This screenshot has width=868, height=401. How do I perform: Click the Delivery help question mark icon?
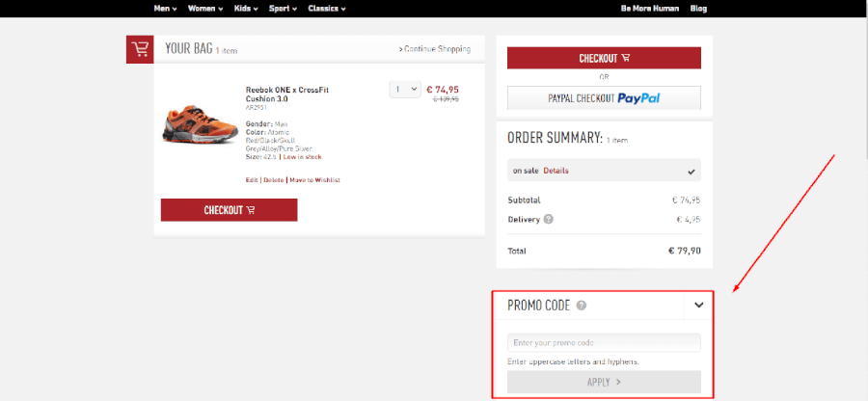549,219
